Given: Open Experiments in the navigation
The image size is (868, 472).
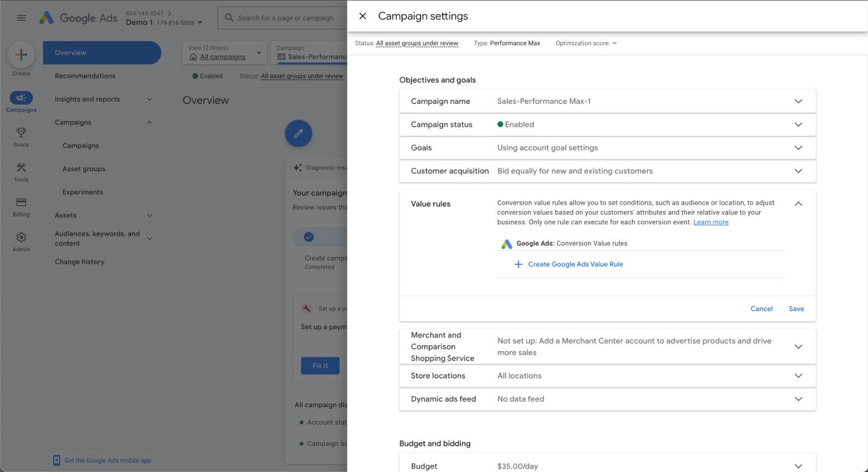Looking at the screenshot, I should pos(82,192).
